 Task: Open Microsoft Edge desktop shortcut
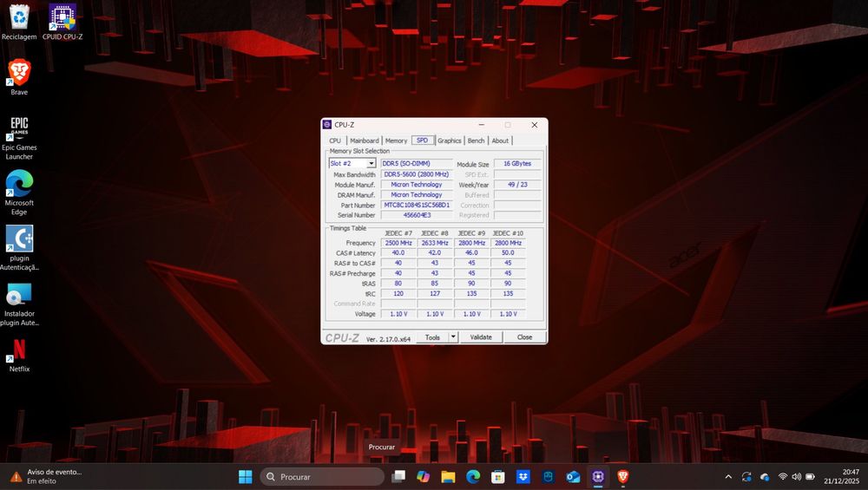(x=19, y=193)
